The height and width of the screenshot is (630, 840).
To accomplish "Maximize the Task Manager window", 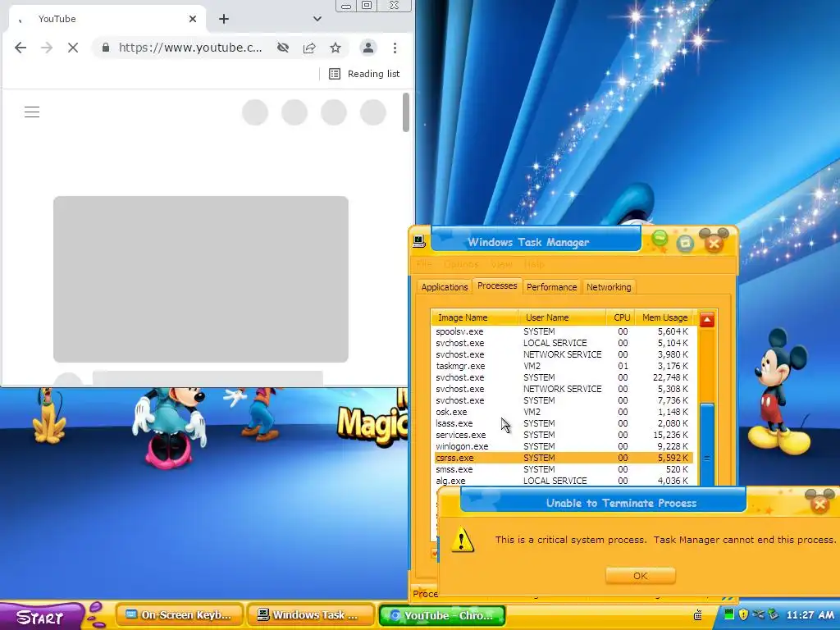I will pyautogui.click(x=685, y=244).
